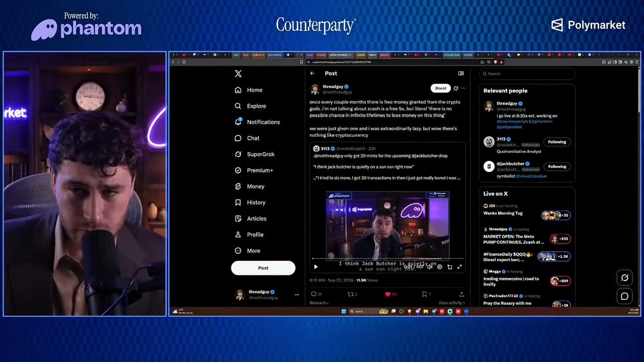
Task: Click the Profile icon in the sidebar
Action: [238, 235]
